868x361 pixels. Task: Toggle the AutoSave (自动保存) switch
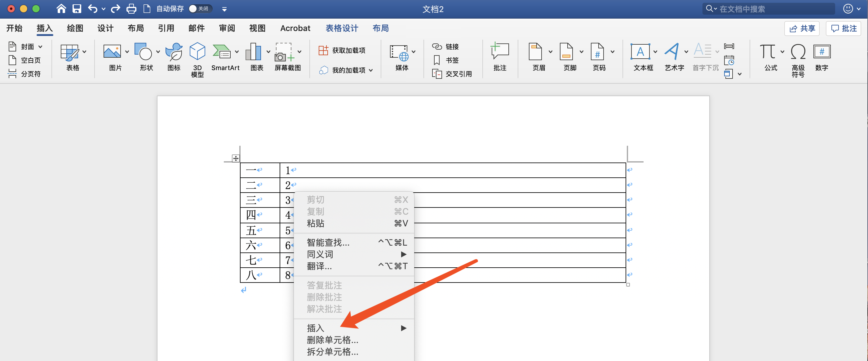point(200,9)
